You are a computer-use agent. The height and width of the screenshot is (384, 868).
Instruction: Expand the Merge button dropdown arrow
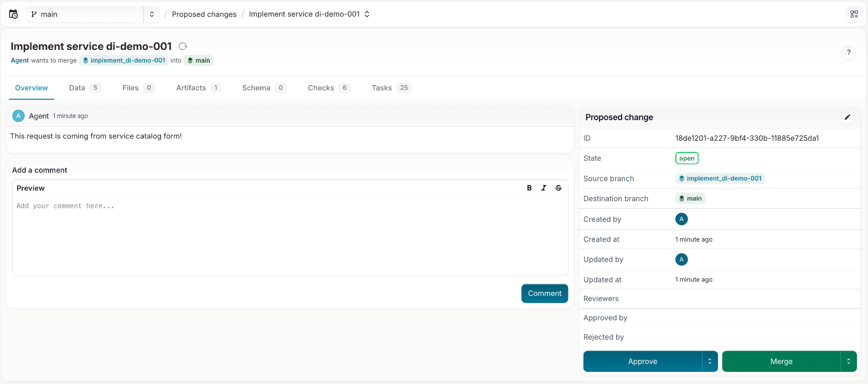849,361
